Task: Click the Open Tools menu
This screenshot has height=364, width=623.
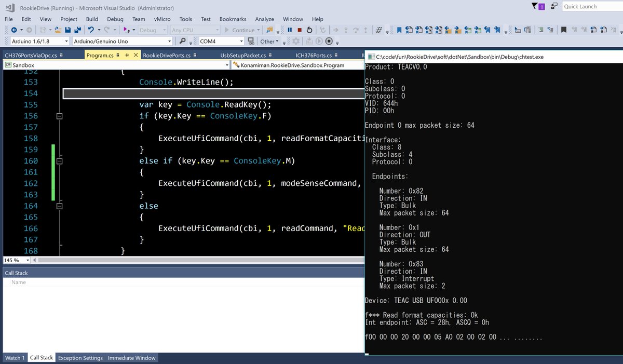Action: click(185, 19)
